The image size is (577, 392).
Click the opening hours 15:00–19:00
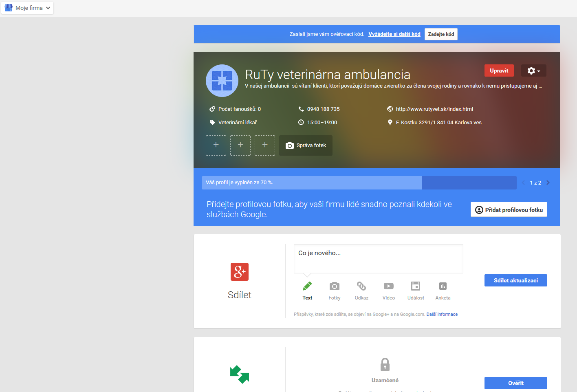coord(322,122)
